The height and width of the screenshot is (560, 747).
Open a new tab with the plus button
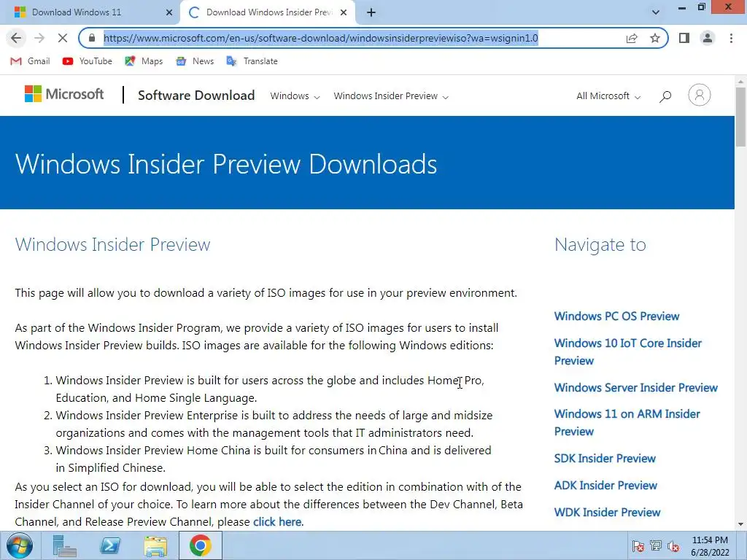pos(371,13)
